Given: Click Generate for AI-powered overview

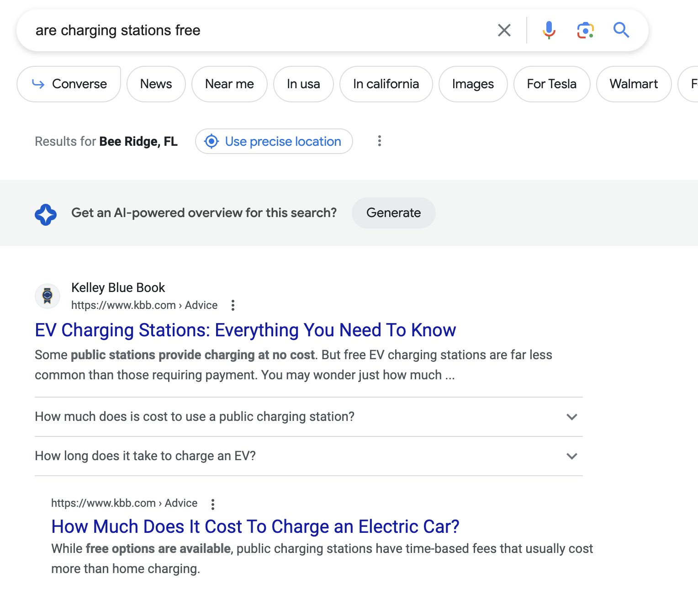Looking at the screenshot, I should pos(393,213).
